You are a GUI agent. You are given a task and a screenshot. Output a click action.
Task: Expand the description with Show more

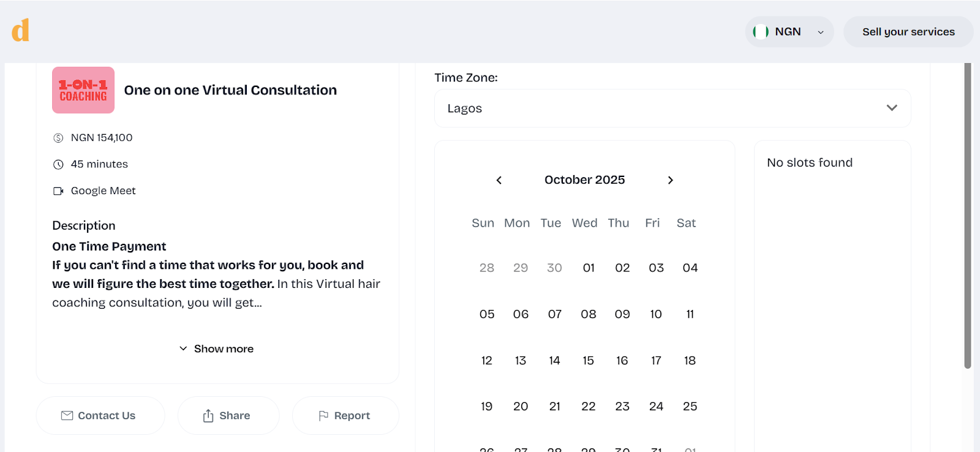[x=216, y=348]
